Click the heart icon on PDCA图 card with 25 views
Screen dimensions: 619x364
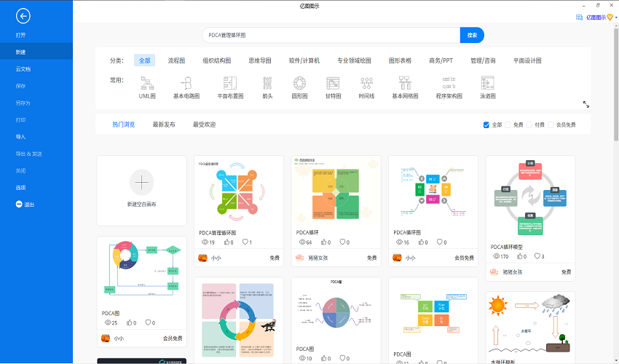tap(148, 323)
